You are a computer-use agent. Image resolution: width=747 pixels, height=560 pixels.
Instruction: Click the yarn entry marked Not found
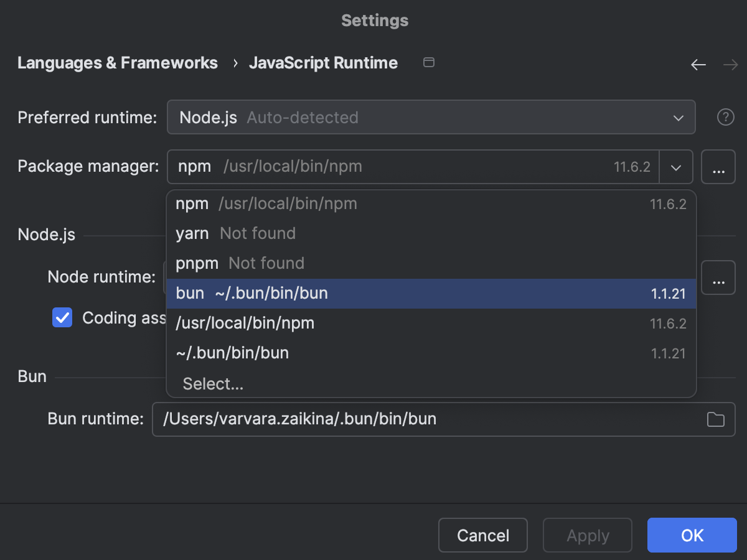click(237, 233)
